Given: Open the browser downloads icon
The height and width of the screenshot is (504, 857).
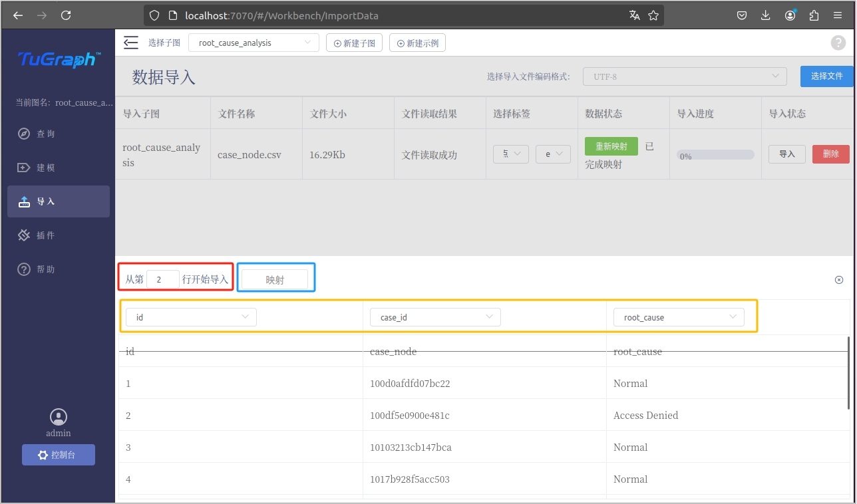Looking at the screenshot, I should (765, 15).
